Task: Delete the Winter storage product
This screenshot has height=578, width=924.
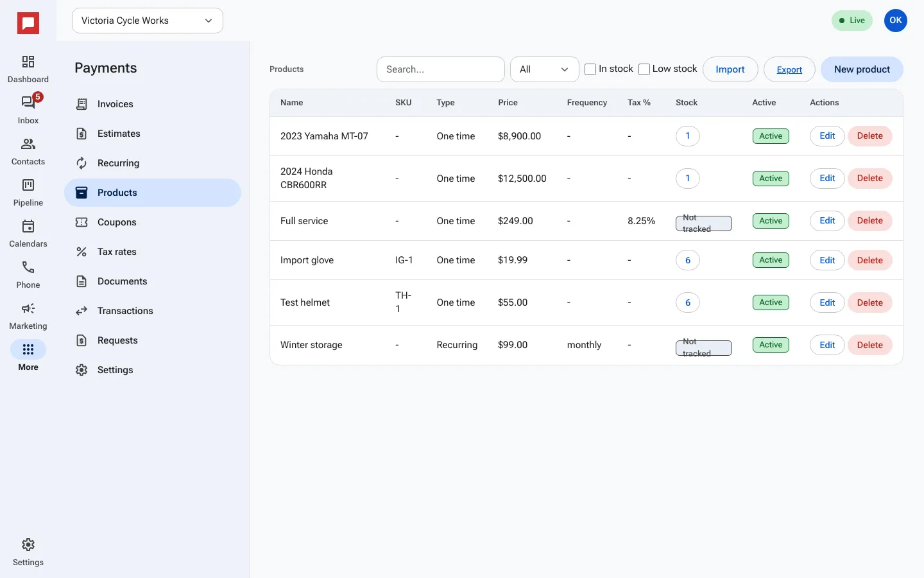Action: [x=870, y=345]
